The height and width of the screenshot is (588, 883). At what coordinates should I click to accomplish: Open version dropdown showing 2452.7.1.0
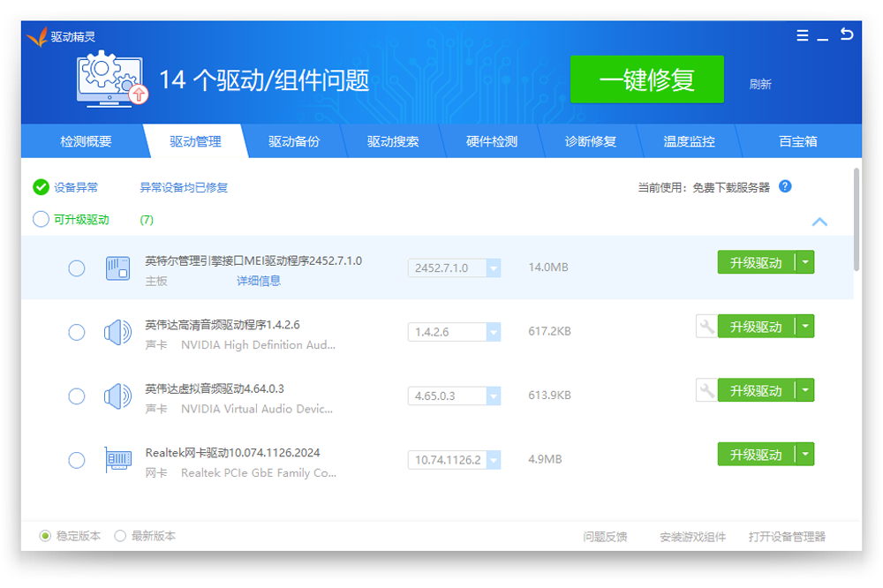493,268
